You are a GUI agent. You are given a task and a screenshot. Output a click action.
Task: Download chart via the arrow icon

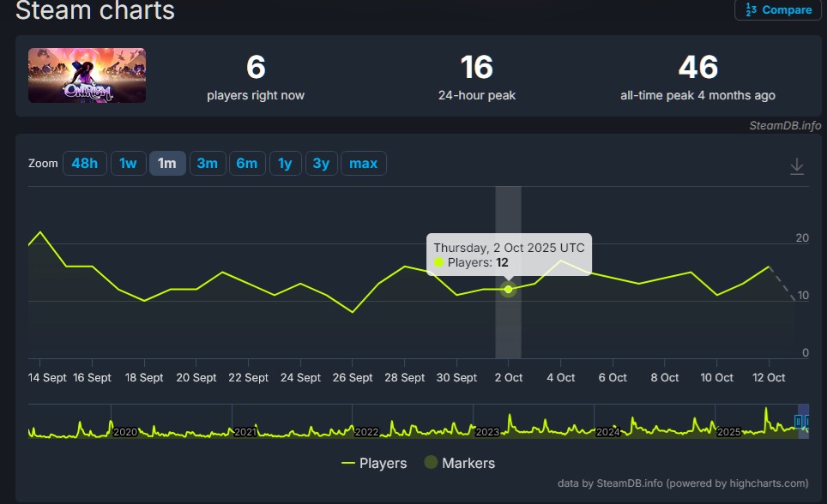(x=797, y=166)
